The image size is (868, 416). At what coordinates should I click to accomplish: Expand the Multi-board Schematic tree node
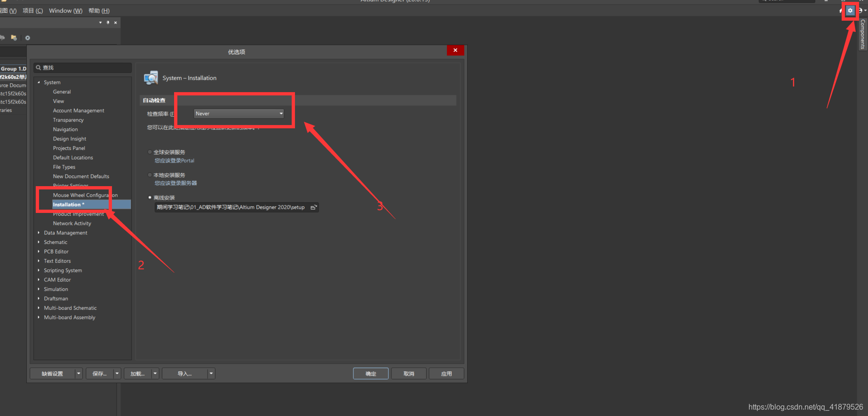[x=39, y=308]
